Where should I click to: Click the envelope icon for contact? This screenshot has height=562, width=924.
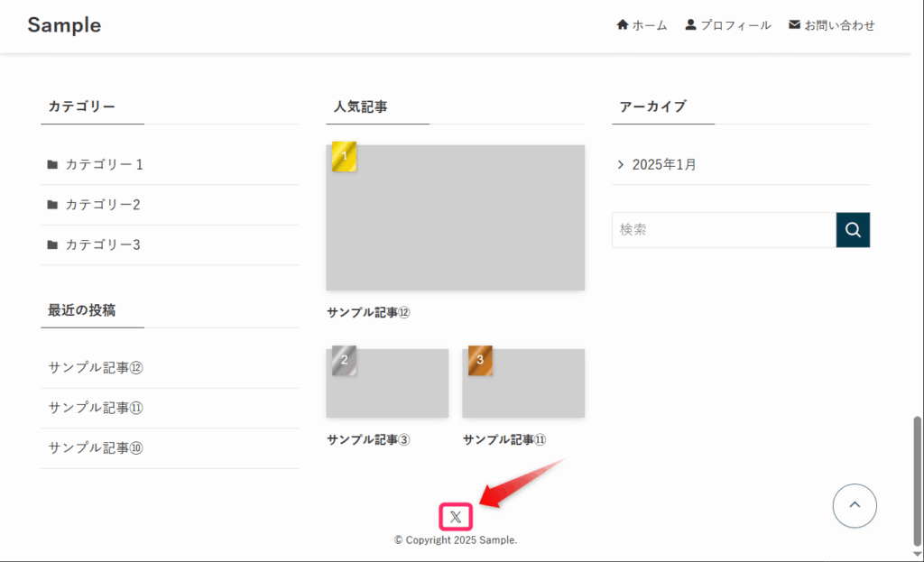pos(794,24)
